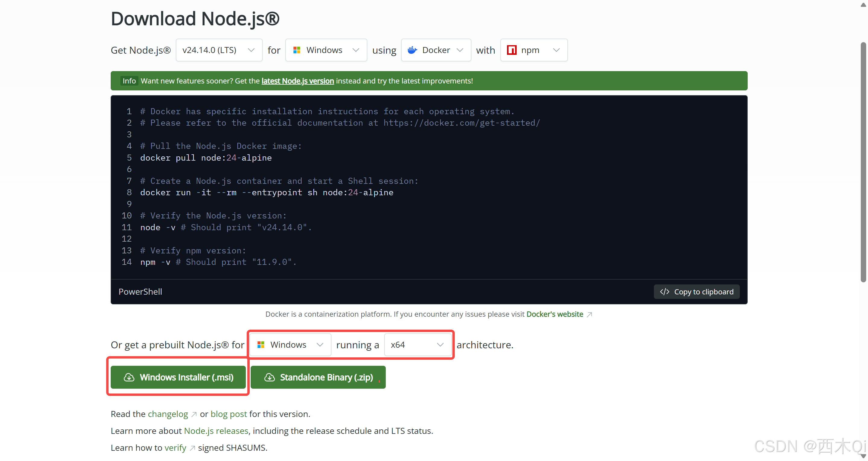
Task: Click the scrollbar up arrow
Action: click(863, 5)
